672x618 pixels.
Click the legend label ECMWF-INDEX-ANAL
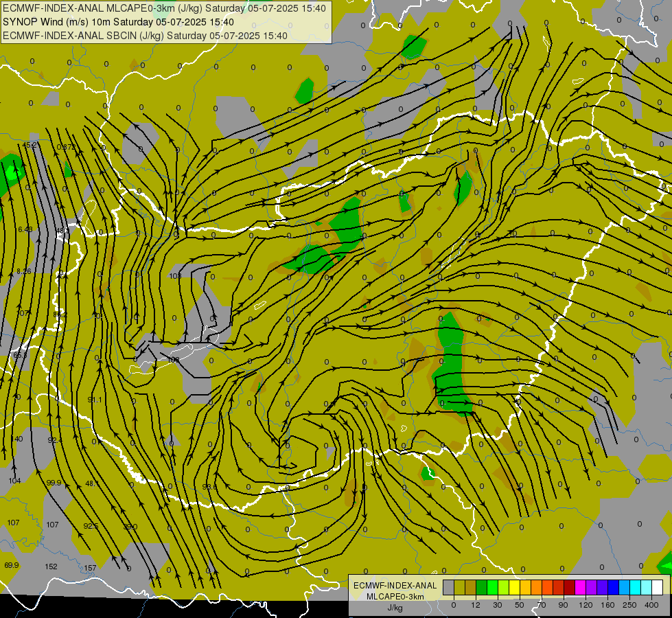(395, 586)
